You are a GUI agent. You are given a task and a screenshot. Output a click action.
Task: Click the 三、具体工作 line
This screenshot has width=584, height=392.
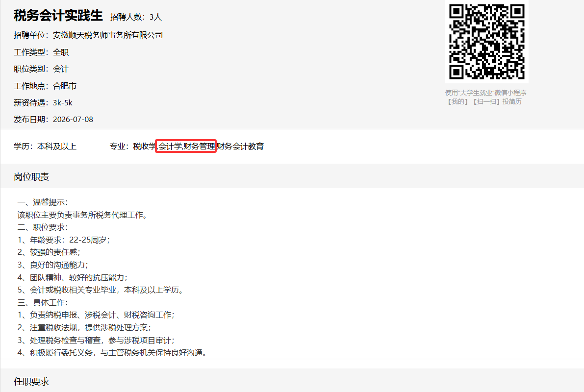click(43, 302)
